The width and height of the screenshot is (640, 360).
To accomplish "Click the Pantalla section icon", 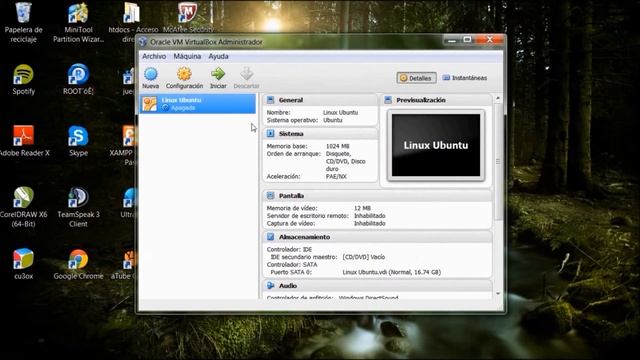I will [x=270, y=196].
